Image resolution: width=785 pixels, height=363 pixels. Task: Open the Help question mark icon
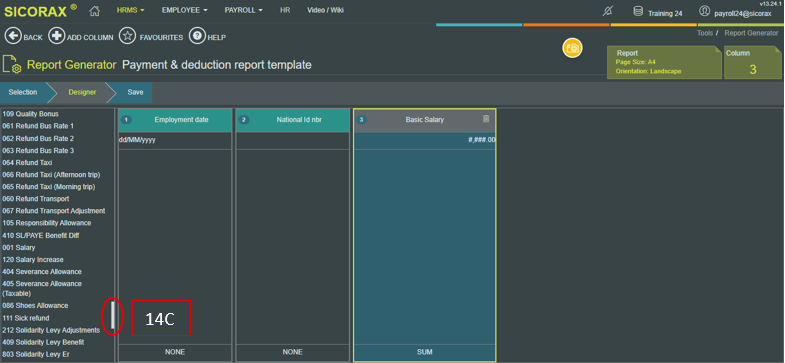197,37
